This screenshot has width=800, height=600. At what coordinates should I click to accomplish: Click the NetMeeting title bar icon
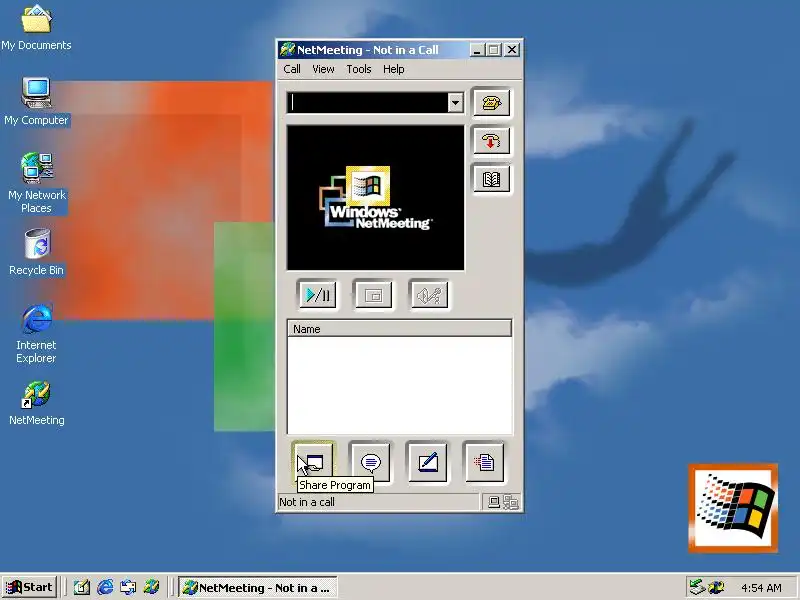(287, 49)
